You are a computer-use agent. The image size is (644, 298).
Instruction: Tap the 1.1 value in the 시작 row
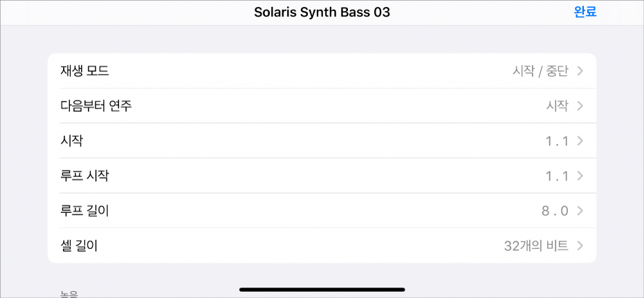(556, 141)
